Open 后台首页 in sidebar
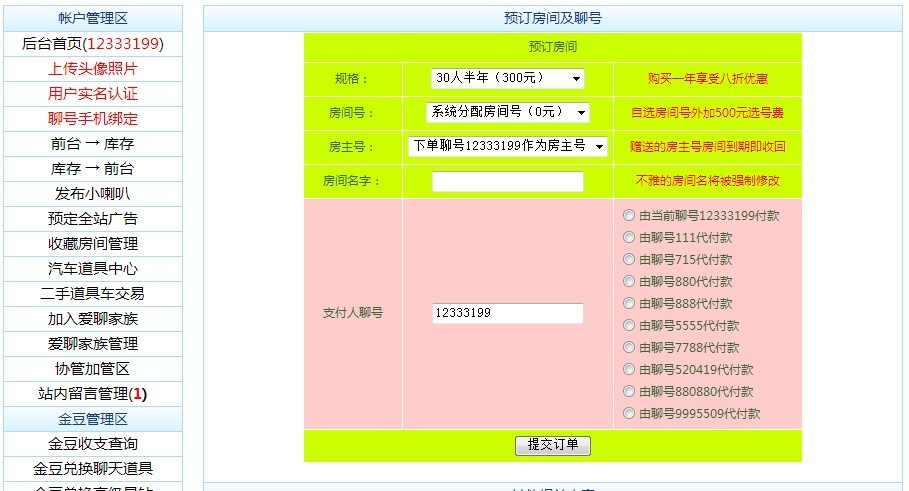The height and width of the screenshot is (491, 909). click(92, 44)
